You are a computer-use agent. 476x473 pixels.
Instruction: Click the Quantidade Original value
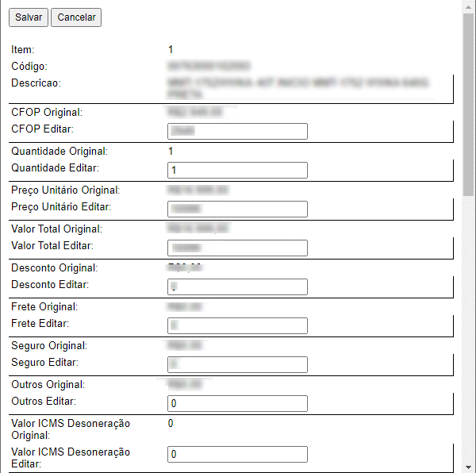point(171,151)
